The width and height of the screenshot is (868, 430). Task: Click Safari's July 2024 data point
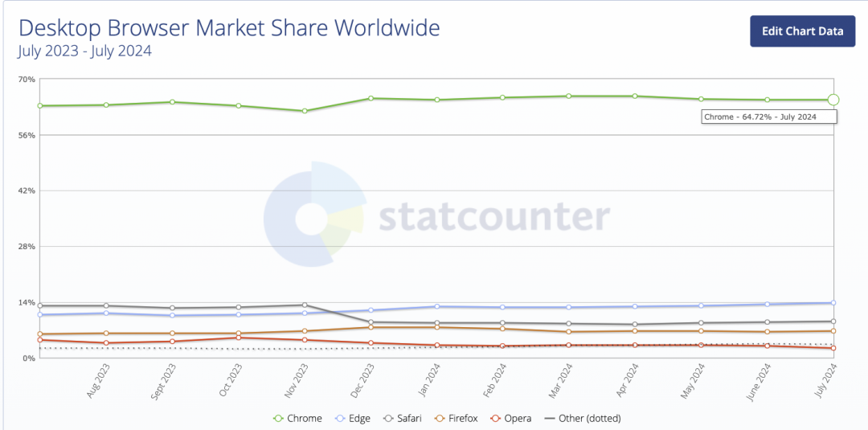(x=833, y=321)
